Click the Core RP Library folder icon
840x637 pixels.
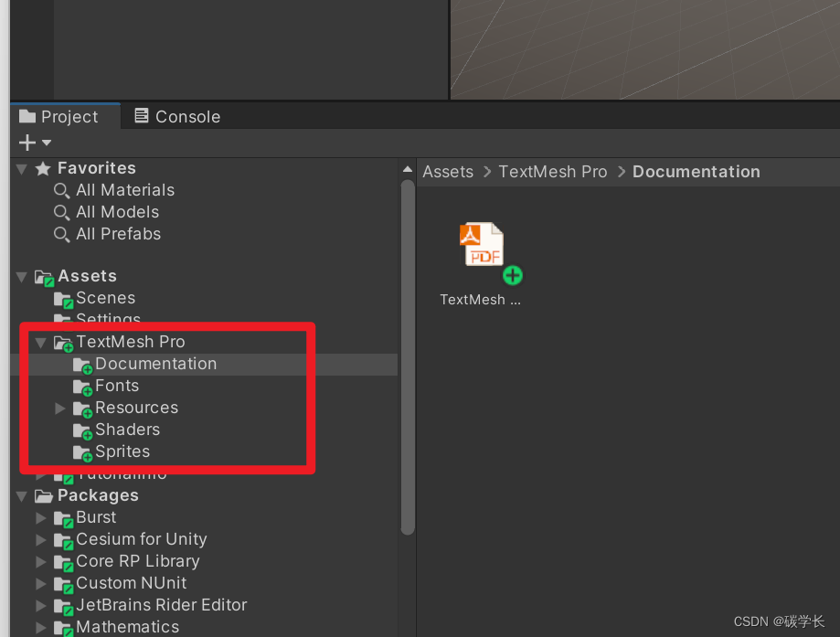[63, 564]
